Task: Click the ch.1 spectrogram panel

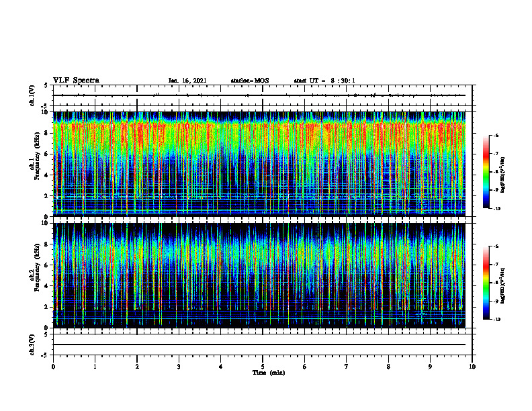Action: pyautogui.click(x=259, y=164)
